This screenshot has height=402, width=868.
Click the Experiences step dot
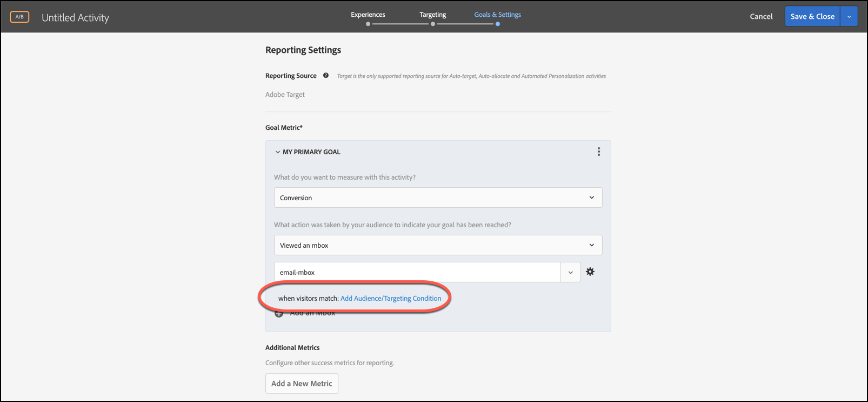click(x=368, y=24)
